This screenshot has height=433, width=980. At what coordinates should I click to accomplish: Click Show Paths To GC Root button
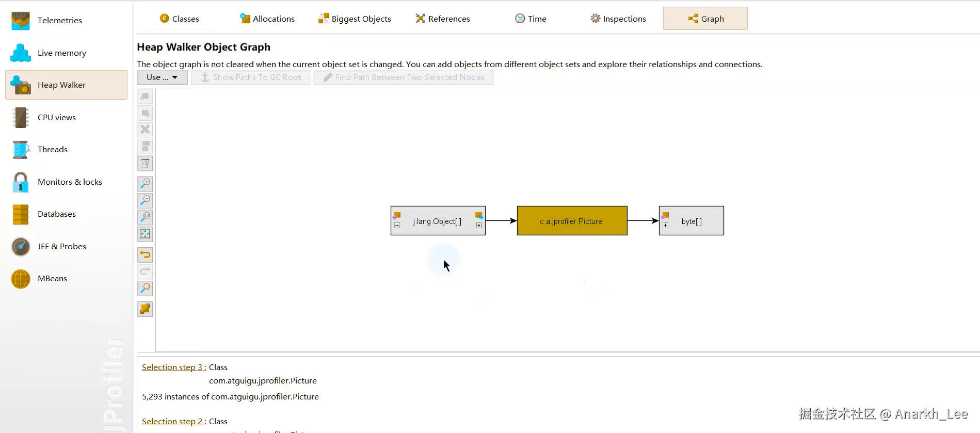[251, 77]
